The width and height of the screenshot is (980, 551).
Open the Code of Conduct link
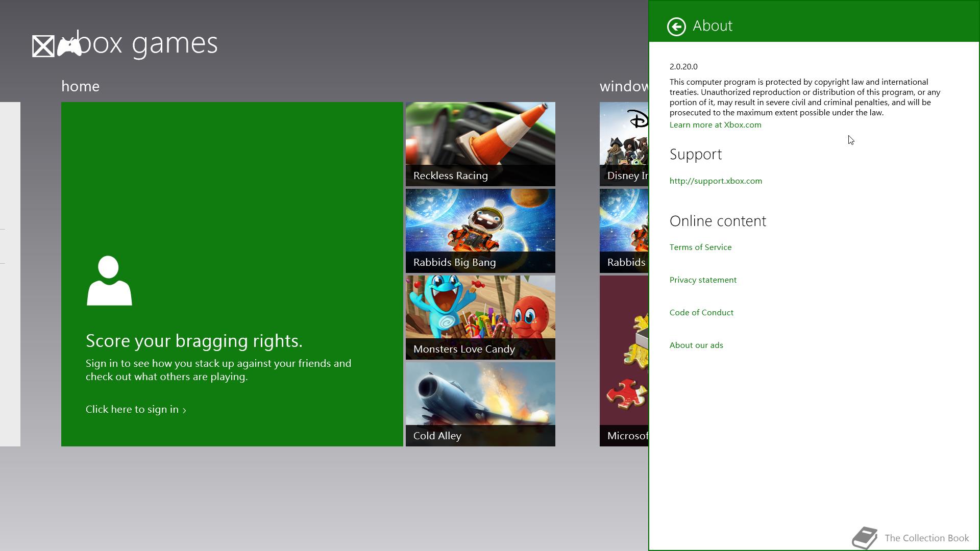click(x=701, y=313)
